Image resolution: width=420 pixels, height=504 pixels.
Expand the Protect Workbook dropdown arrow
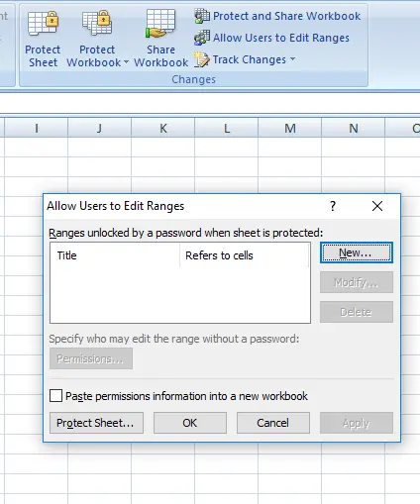click(x=126, y=61)
